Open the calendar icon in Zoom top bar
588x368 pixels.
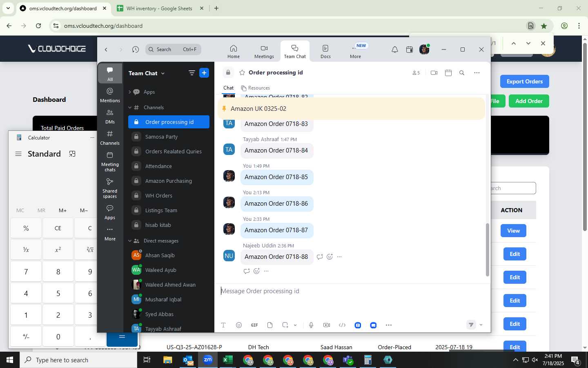click(x=410, y=49)
